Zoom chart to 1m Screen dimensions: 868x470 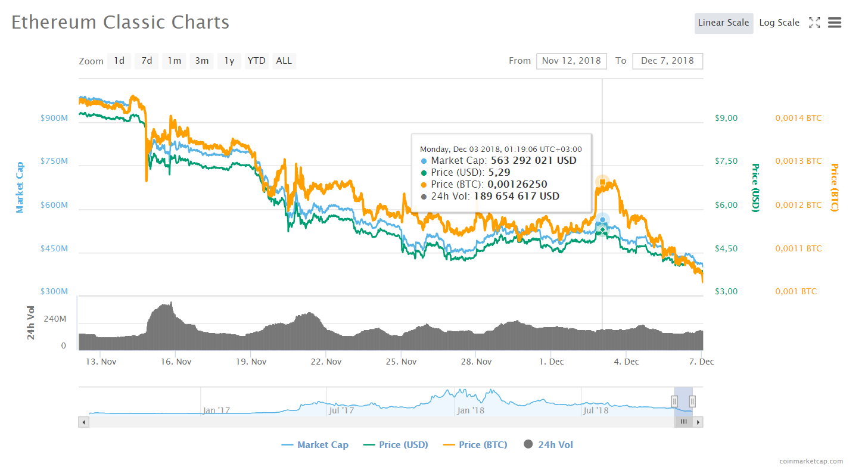[x=174, y=61]
